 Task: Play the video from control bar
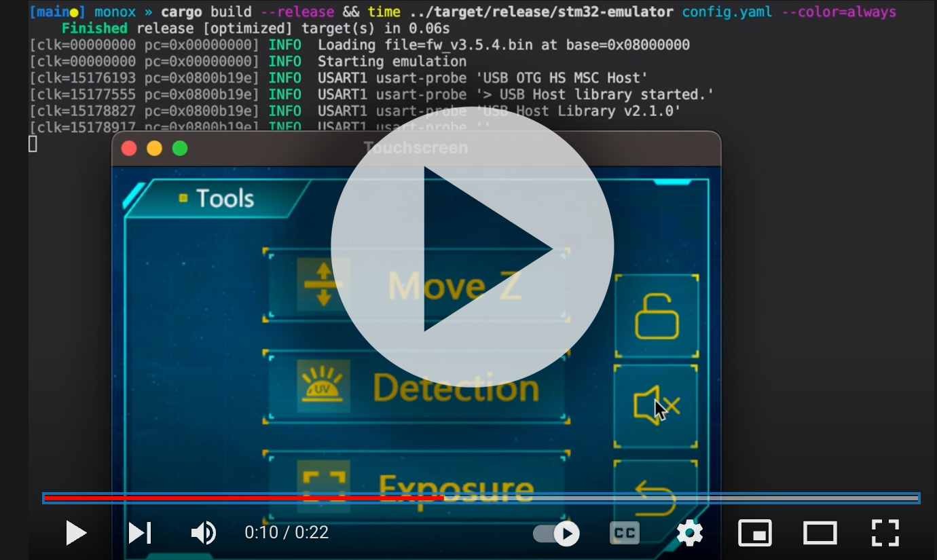click(75, 533)
